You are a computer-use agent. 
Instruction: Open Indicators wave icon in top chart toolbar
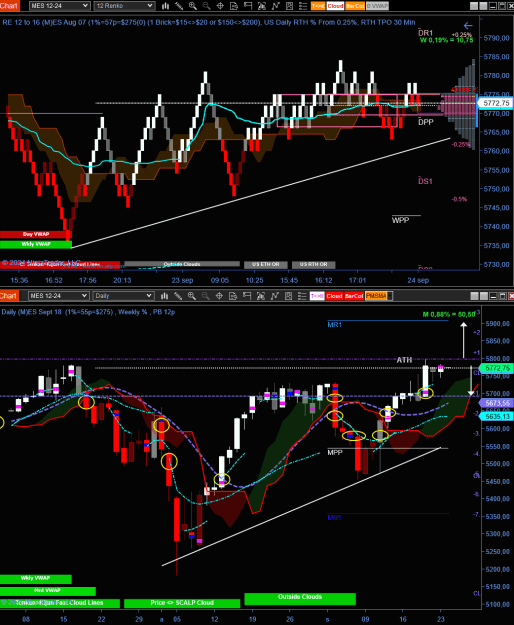[275, 6]
